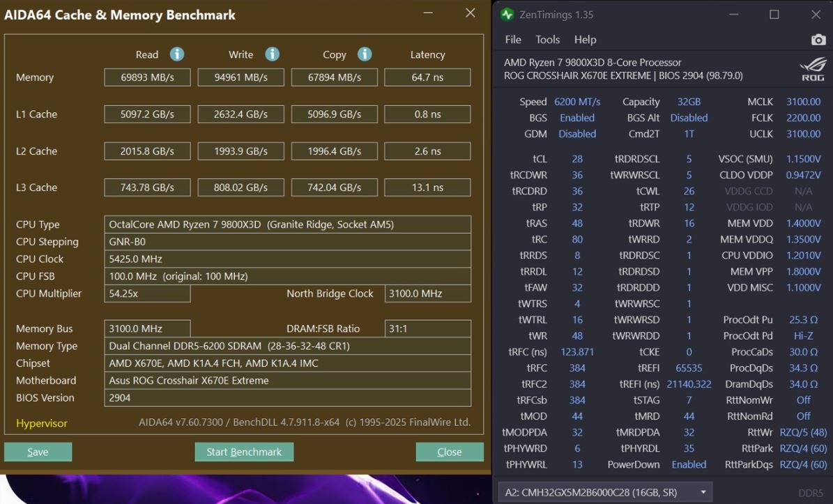The image size is (833, 504).
Task: Click the CPU Stepping field GNR-B0
Action: tap(287, 242)
